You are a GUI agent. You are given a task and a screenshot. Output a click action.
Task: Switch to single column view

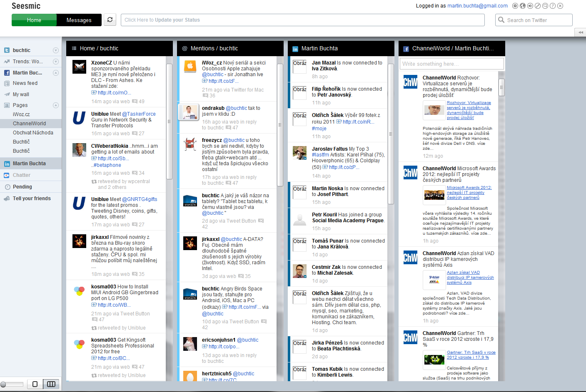click(x=35, y=384)
